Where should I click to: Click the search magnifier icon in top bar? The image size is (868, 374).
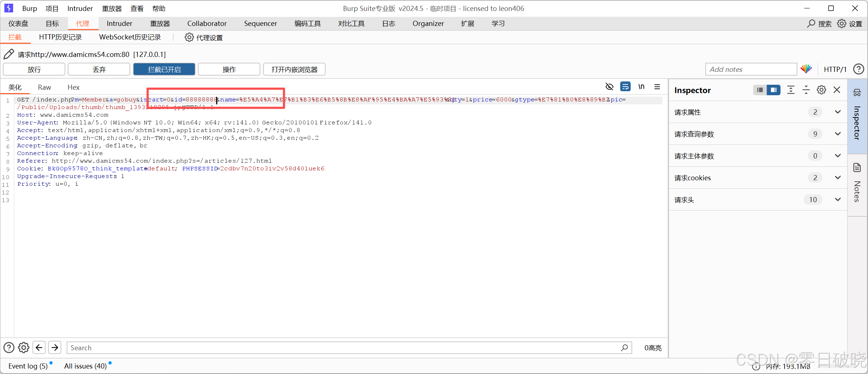pyautogui.click(x=811, y=24)
